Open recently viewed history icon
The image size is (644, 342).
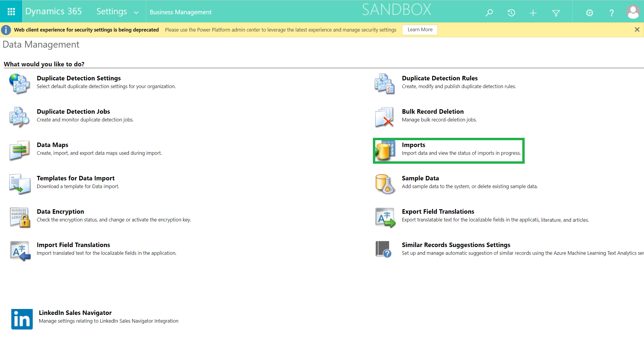511,13
